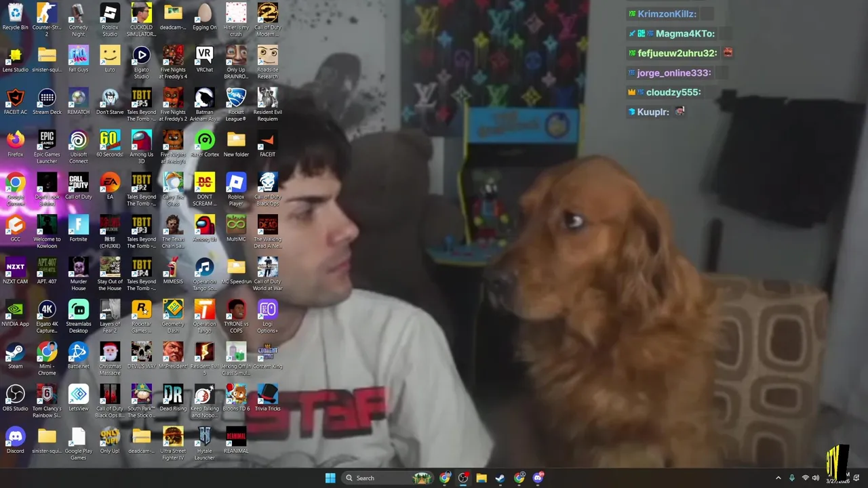The image size is (868, 488).
Task: Launch FACEIT AC shortcut
Action: tap(15, 102)
